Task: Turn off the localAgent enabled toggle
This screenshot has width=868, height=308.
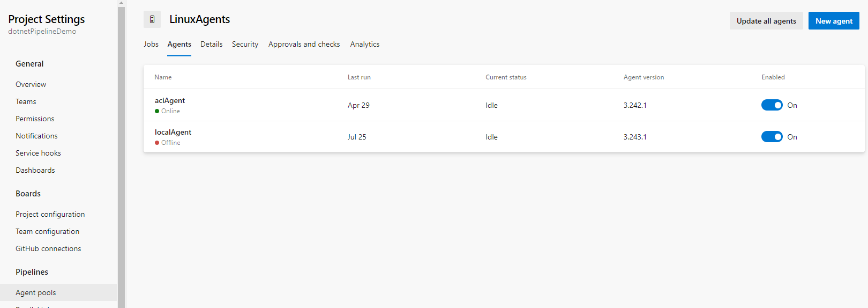Action: [772, 137]
